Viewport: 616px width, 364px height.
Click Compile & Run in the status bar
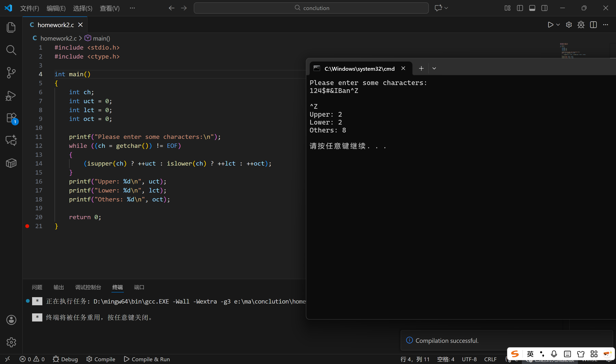pos(147,359)
